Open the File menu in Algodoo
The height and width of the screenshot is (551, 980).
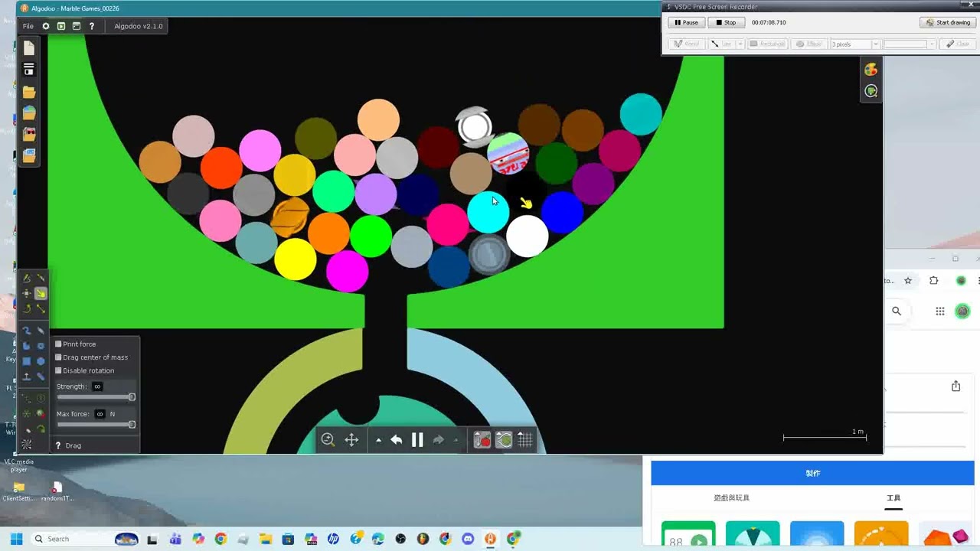click(28, 26)
